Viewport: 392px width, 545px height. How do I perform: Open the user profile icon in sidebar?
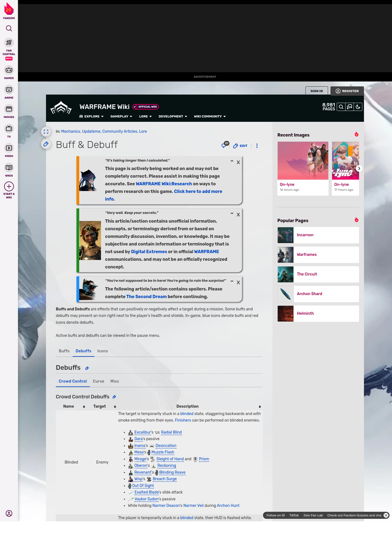coord(9,513)
